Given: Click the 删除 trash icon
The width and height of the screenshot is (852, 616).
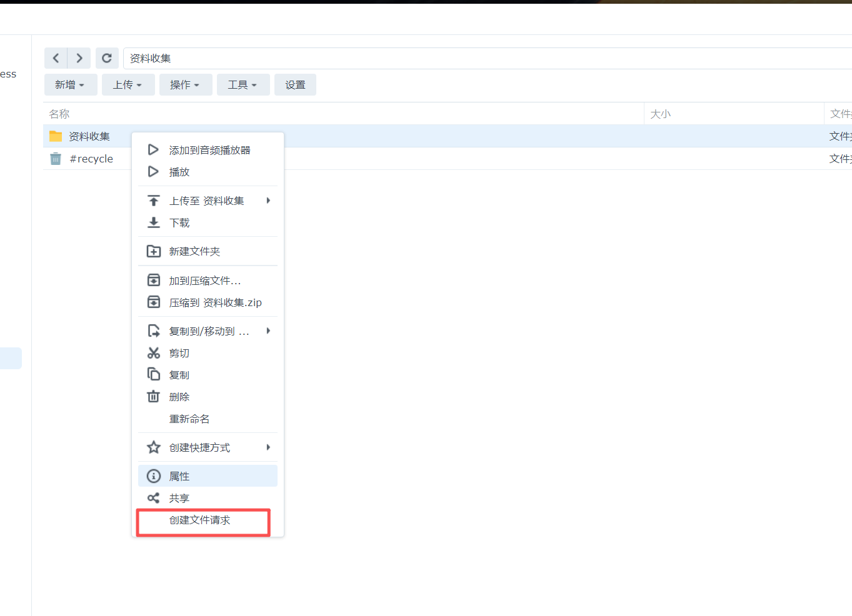Looking at the screenshot, I should tap(154, 396).
